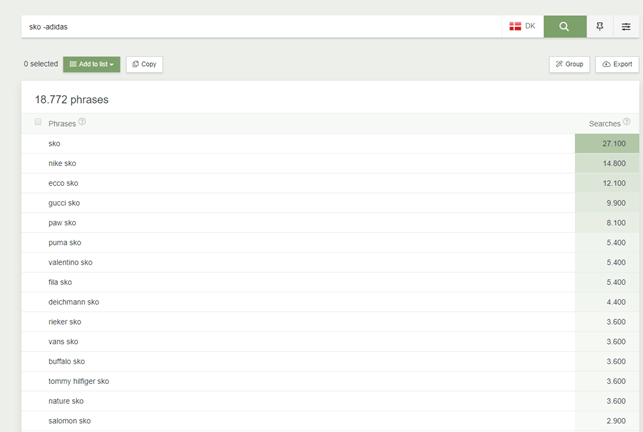
Task: Click the 14.800 searches value
Action: (614, 163)
